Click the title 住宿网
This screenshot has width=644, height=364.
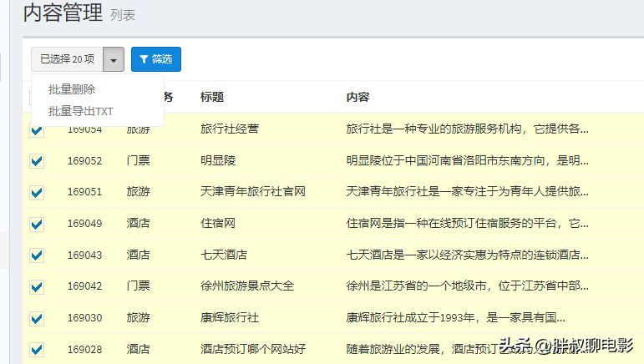[x=218, y=223]
